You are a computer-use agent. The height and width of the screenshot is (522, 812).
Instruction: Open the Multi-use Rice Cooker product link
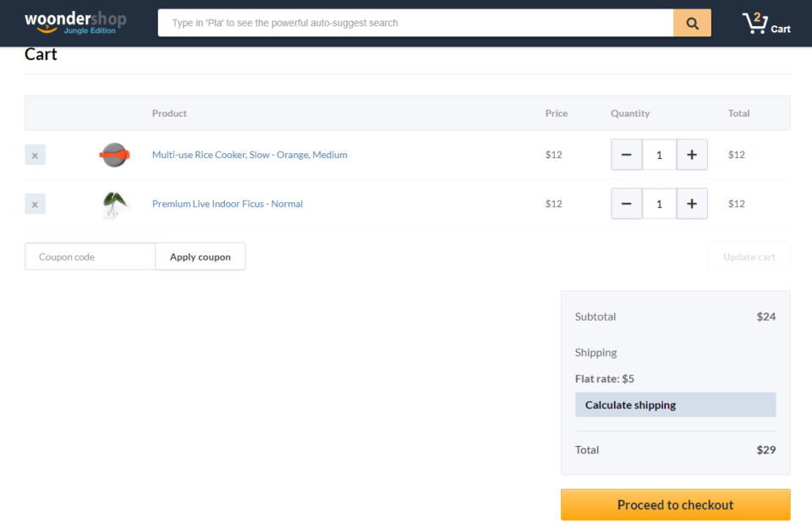(x=250, y=155)
